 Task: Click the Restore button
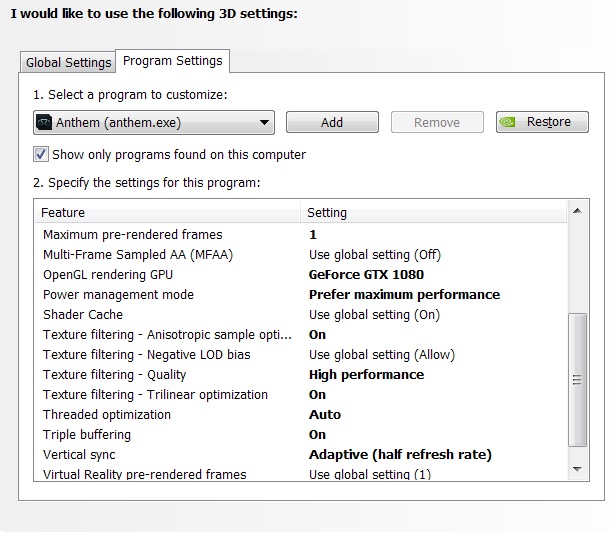point(542,122)
